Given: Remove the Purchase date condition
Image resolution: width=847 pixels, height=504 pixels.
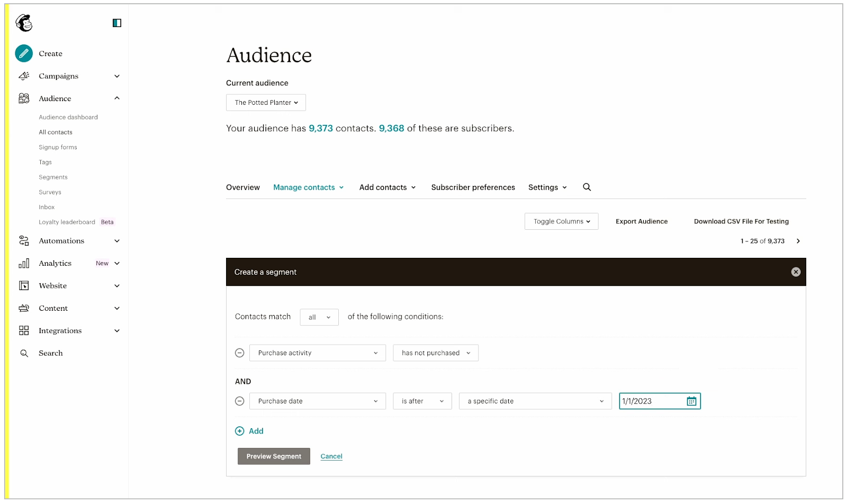Looking at the screenshot, I should point(239,401).
